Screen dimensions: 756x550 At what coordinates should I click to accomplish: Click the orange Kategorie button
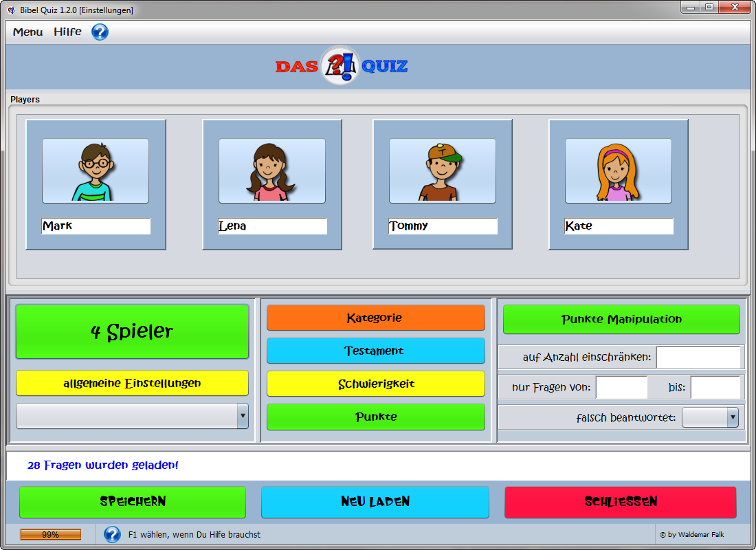pyautogui.click(x=375, y=318)
